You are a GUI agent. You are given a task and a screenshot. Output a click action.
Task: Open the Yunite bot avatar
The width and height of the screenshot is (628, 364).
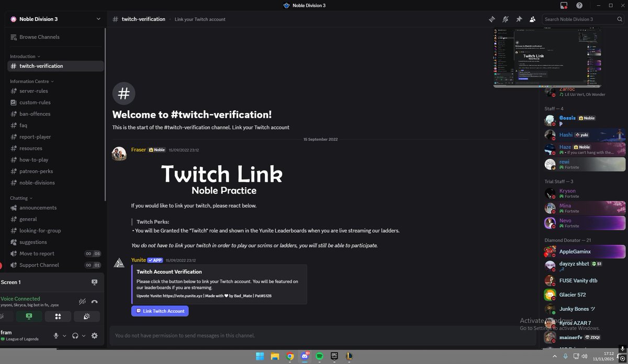point(119,263)
